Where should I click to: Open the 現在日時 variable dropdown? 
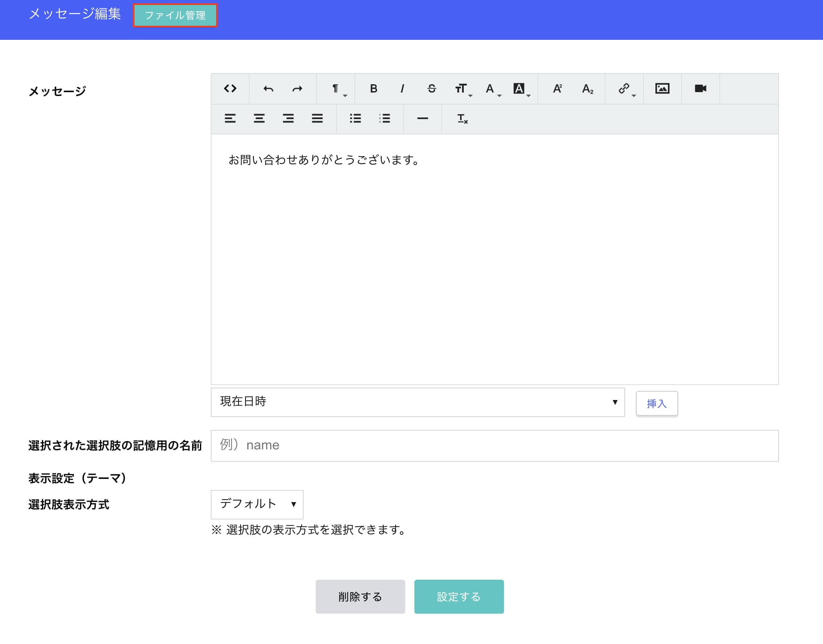(418, 402)
